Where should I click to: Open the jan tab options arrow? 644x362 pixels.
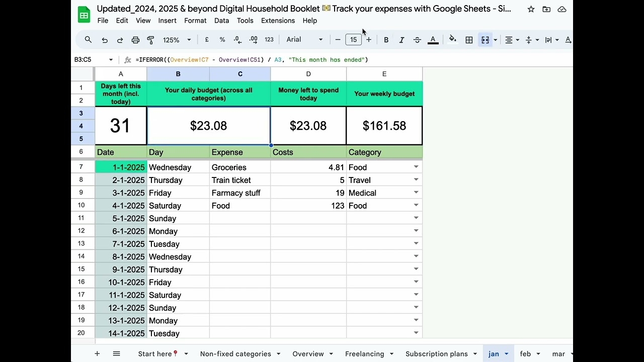click(x=507, y=354)
